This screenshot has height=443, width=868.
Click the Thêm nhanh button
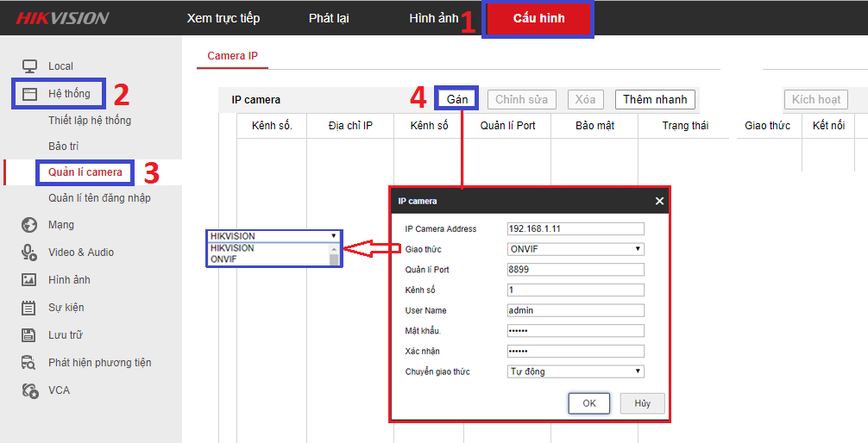click(x=655, y=100)
